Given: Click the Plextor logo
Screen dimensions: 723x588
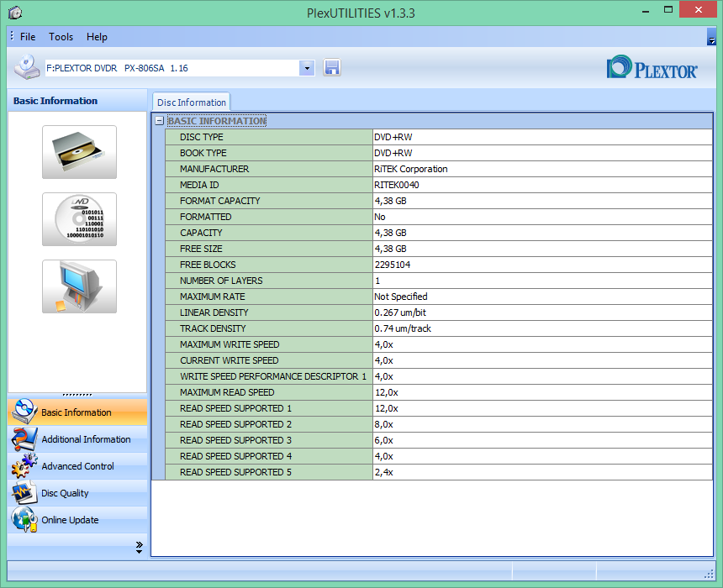Looking at the screenshot, I should [x=652, y=68].
